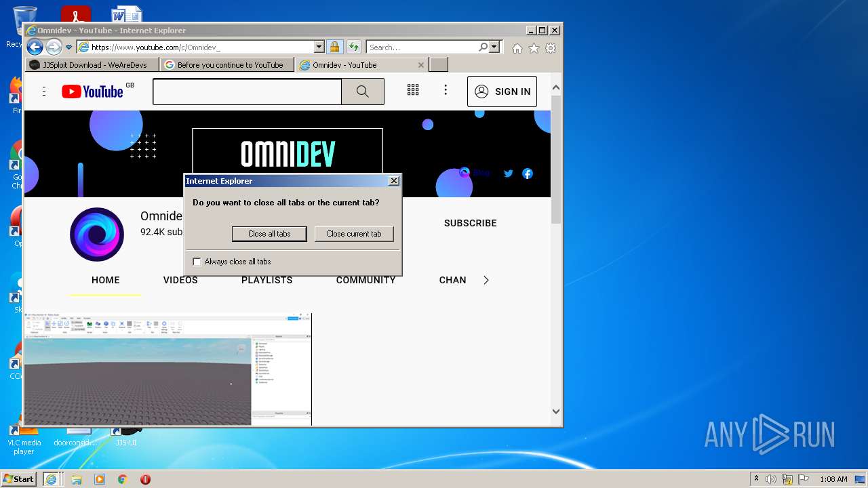
Task: Open the IE Tools gear icon
Action: click(551, 48)
